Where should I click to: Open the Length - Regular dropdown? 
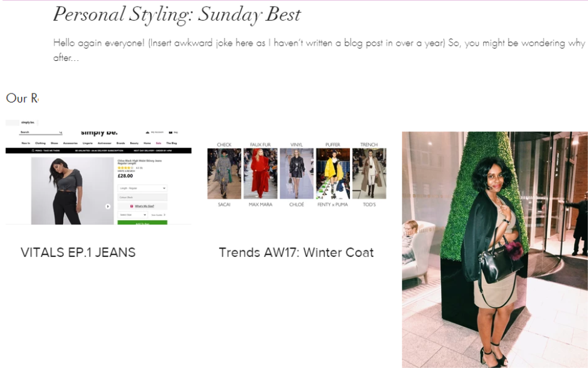(x=142, y=188)
